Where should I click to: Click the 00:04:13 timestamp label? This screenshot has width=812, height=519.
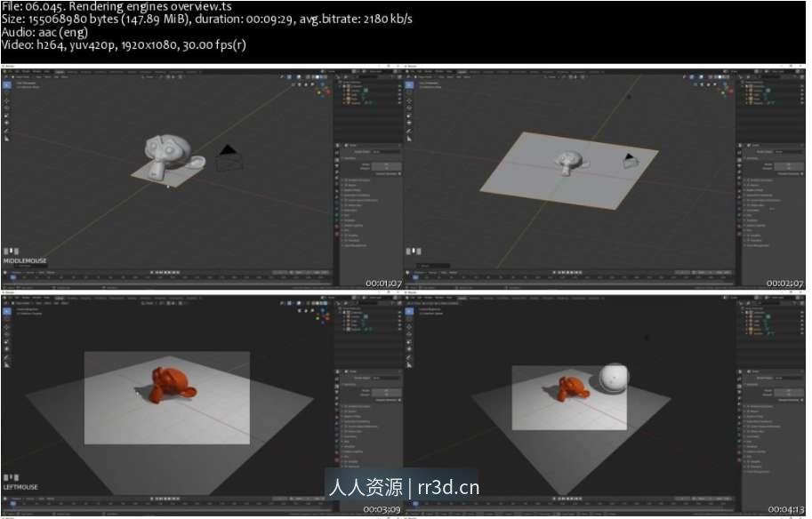tap(786, 510)
